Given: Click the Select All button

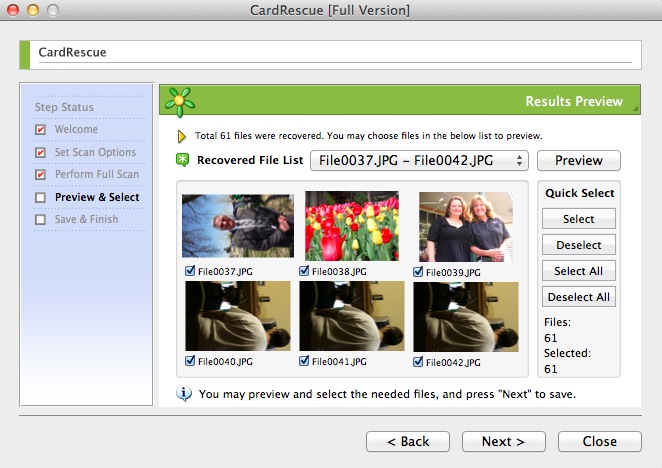Looking at the screenshot, I should (578, 271).
